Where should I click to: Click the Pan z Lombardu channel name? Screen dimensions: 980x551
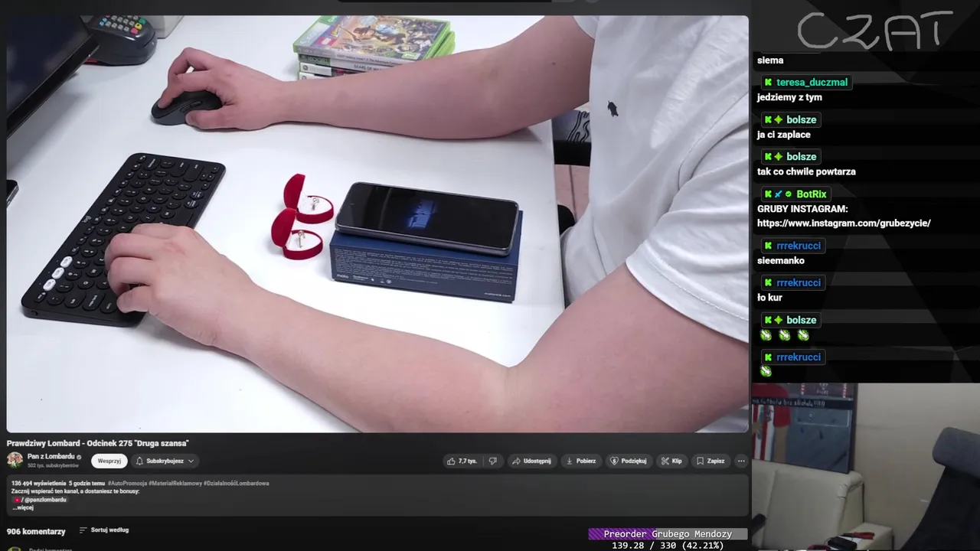click(x=51, y=457)
